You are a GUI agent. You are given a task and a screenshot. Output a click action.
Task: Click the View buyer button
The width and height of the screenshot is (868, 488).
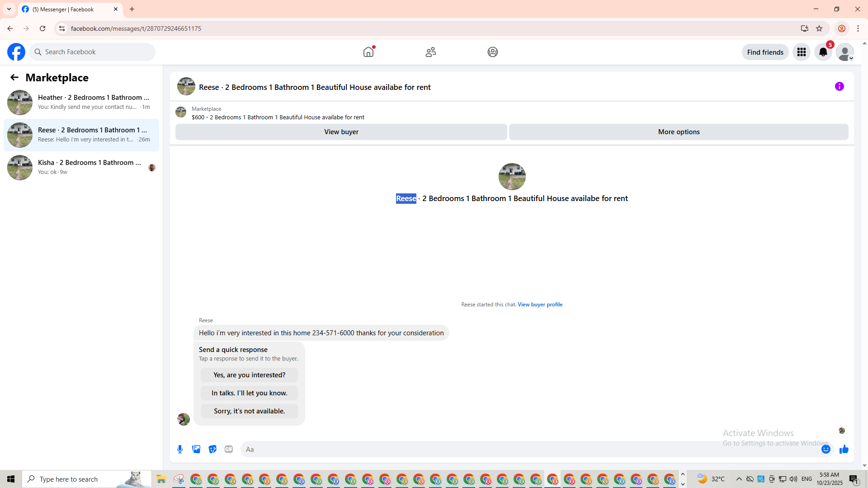(x=341, y=132)
